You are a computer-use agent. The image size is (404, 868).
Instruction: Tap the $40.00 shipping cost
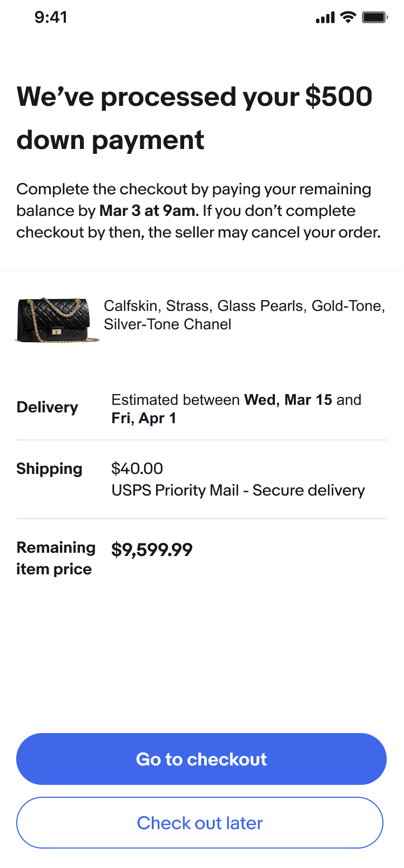pyautogui.click(x=137, y=469)
